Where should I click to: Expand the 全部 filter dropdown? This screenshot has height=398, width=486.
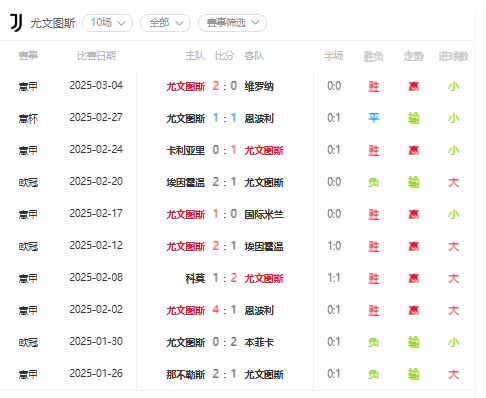tap(165, 23)
